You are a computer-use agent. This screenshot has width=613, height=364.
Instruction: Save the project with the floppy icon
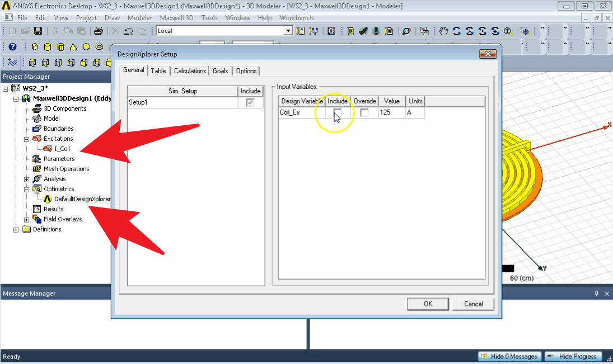(38, 31)
